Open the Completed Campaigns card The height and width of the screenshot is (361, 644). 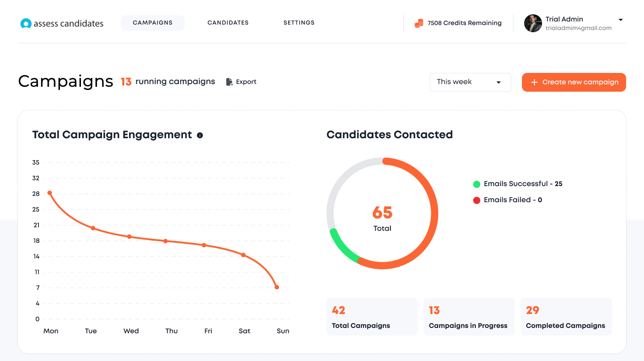click(566, 317)
